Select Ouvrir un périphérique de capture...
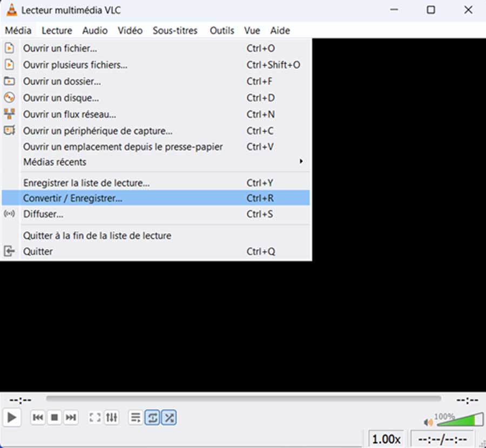Screen dimensions: 486x448 (156, 131)
